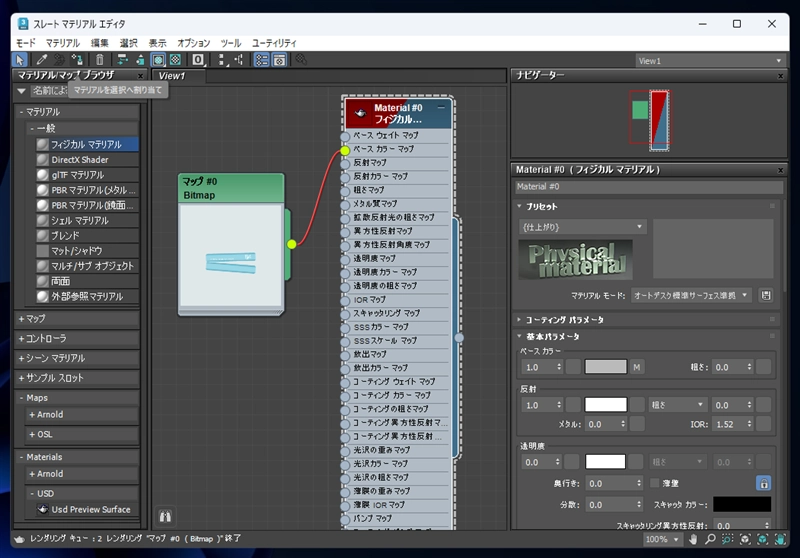Image resolution: width=800 pixels, height=558 pixels.
Task: Click the binoculars search icon in view
Action: pyautogui.click(x=166, y=517)
